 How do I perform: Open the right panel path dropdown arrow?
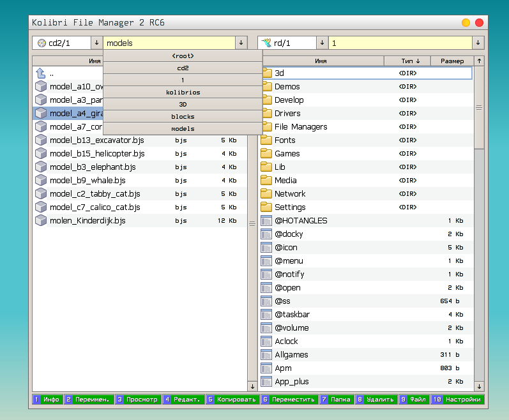pos(478,43)
